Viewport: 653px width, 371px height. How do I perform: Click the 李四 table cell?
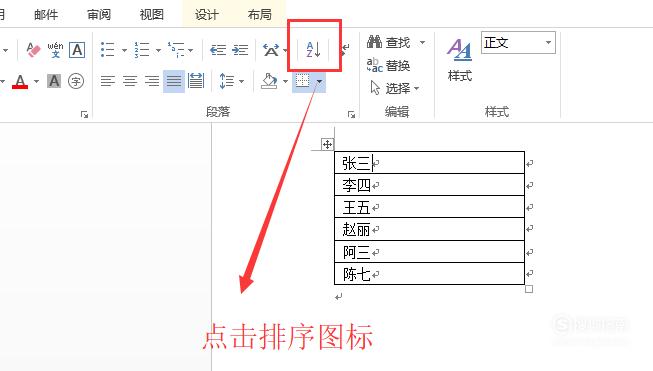tap(429, 185)
